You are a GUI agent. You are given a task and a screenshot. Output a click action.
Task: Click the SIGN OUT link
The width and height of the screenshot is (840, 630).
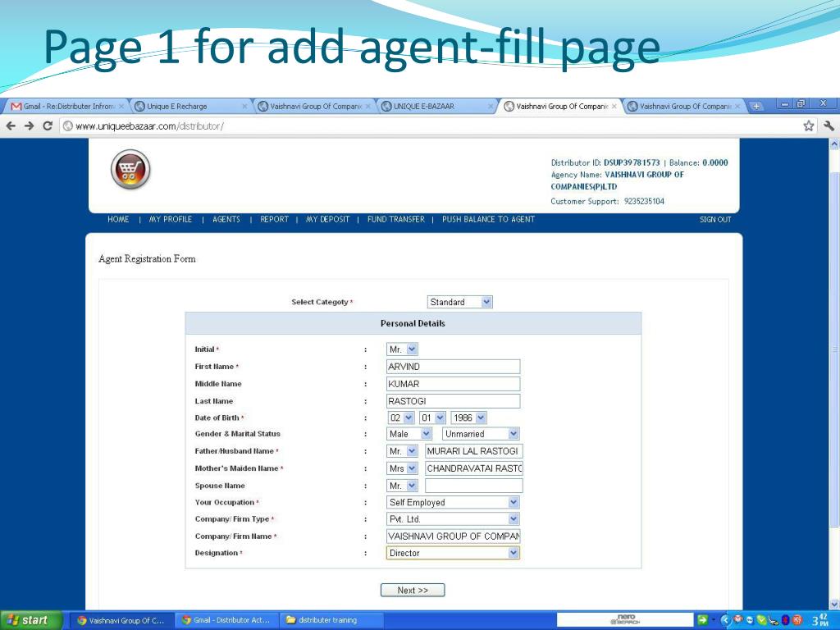pyautogui.click(x=715, y=219)
